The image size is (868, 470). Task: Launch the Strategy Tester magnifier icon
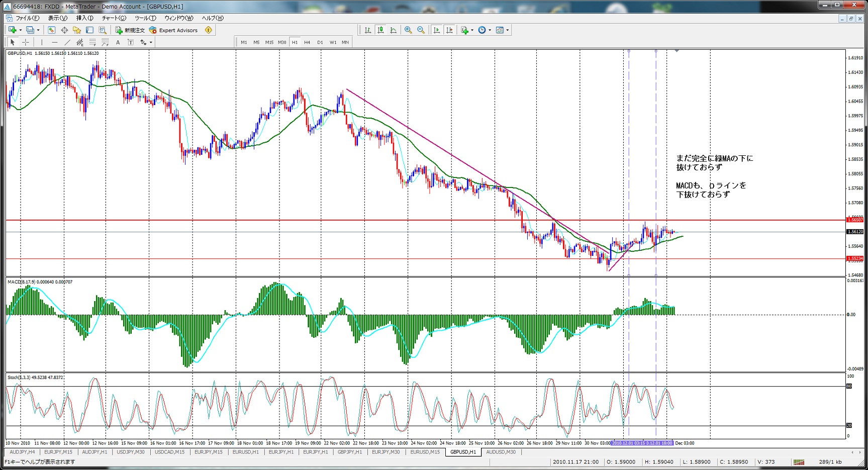[x=103, y=30]
